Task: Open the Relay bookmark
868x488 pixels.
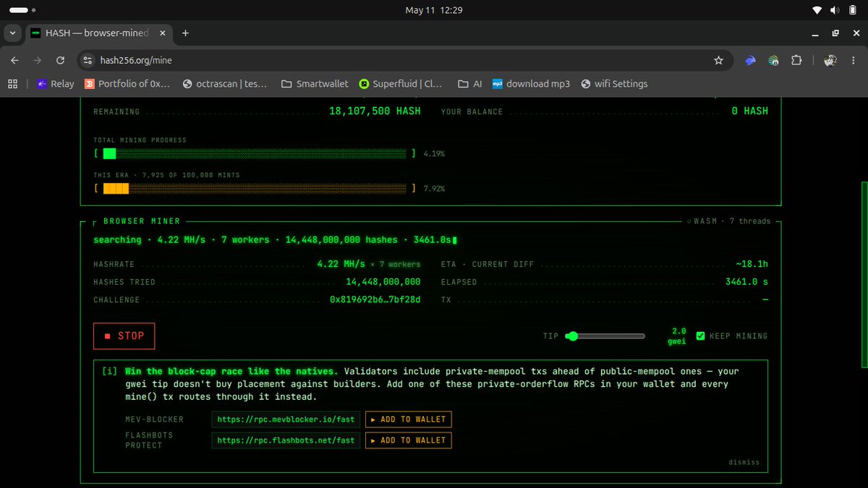Action: [56, 84]
